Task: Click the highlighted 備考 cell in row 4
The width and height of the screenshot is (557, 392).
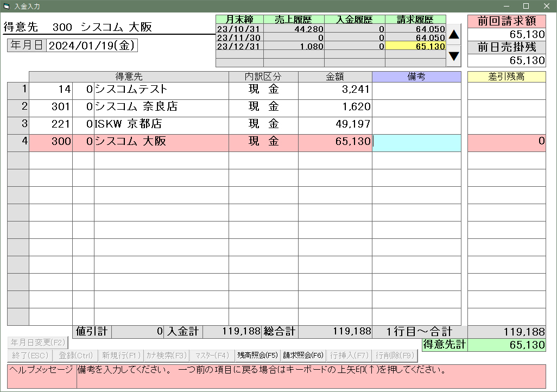Action: click(x=416, y=143)
